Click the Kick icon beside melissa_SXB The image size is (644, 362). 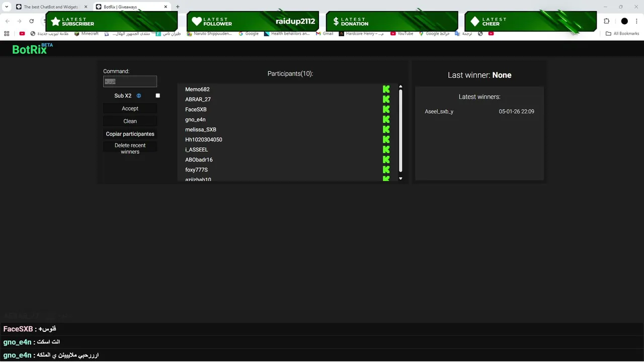386,129
